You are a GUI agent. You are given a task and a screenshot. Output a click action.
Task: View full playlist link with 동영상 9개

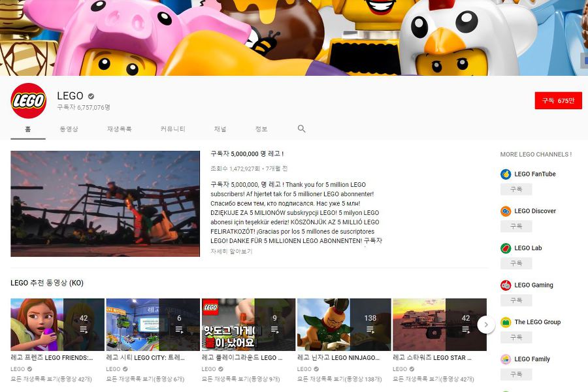[x=240, y=379]
